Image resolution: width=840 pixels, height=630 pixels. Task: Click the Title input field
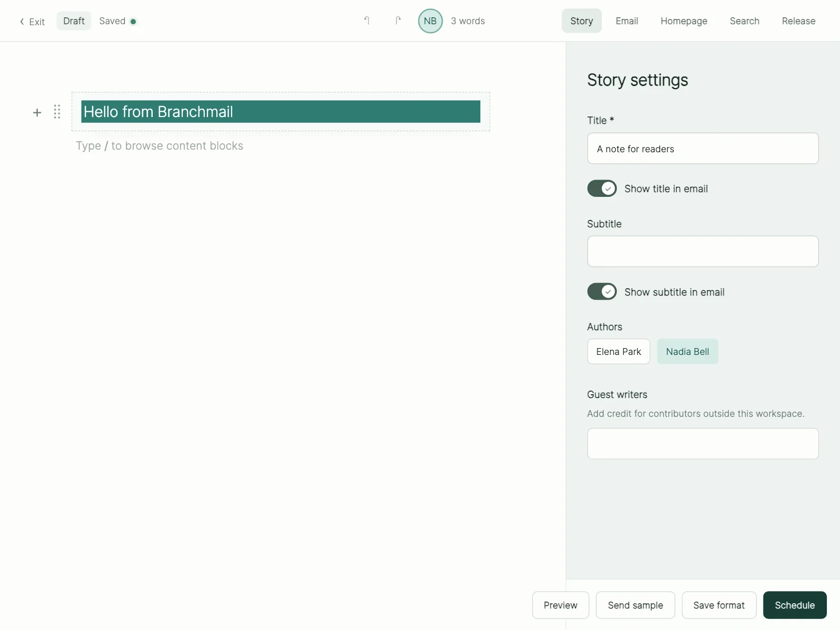click(x=703, y=149)
